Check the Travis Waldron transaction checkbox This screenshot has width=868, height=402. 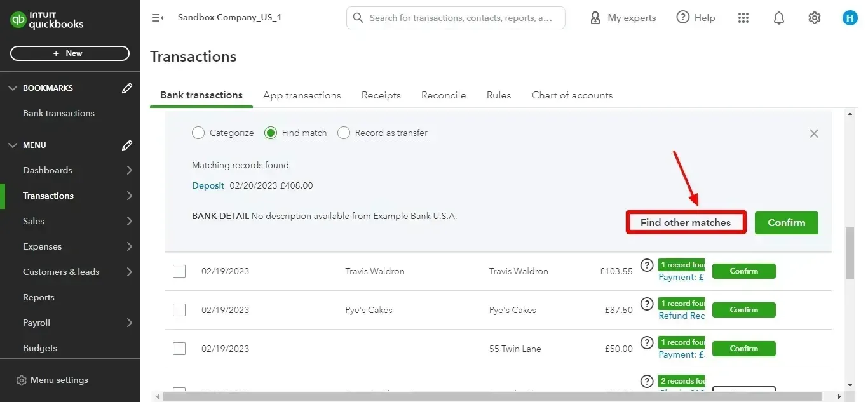click(x=179, y=271)
